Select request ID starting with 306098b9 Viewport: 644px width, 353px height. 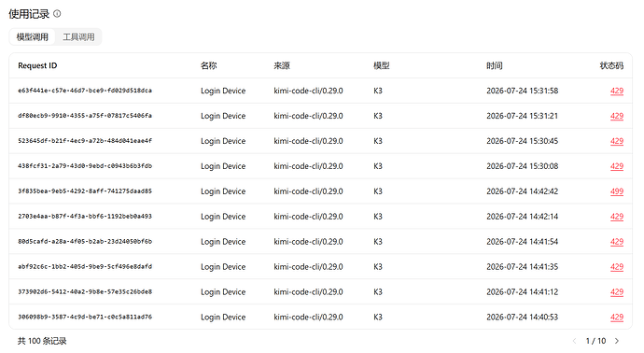[85, 317]
